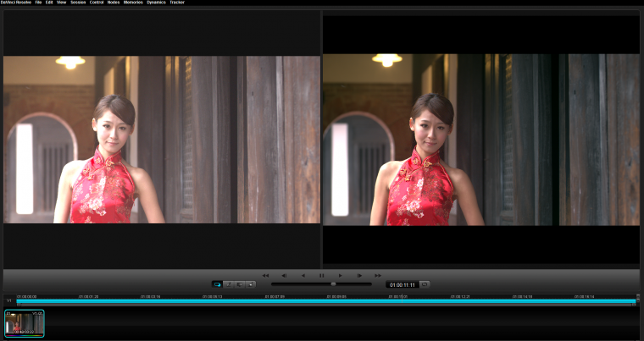
Task: Click the 01:00:11:11 timecode field
Action: 402,285
